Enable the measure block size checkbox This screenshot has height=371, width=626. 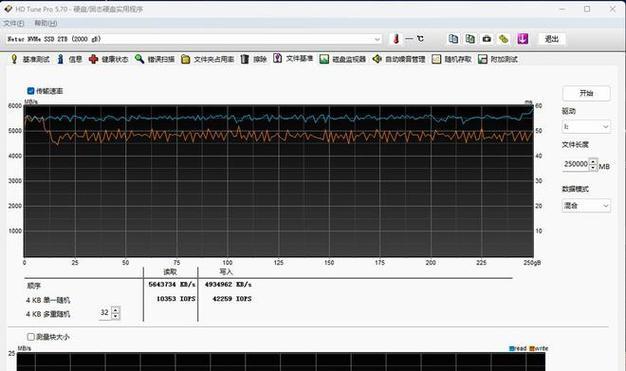coord(31,337)
